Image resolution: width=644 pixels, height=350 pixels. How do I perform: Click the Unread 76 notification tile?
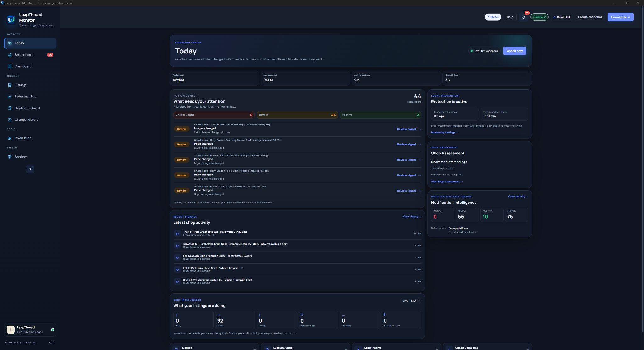click(x=516, y=215)
